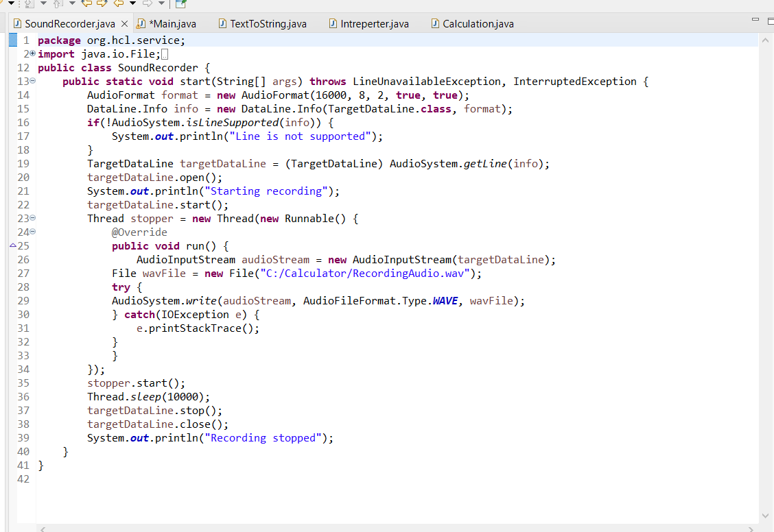Close the SoundRecorder.java tab
The height and width of the screenshot is (532, 774).
124,24
